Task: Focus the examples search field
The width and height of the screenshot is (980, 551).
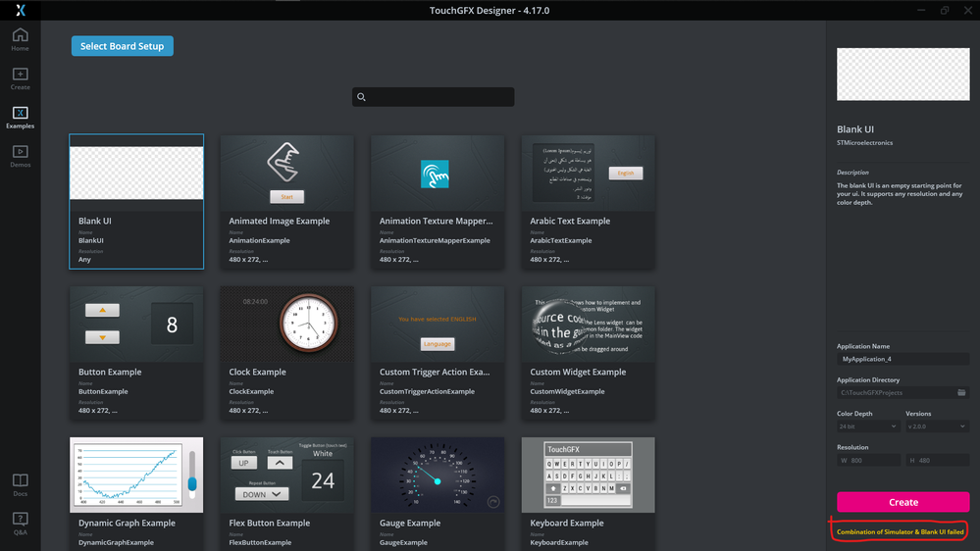Action: (434, 97)
